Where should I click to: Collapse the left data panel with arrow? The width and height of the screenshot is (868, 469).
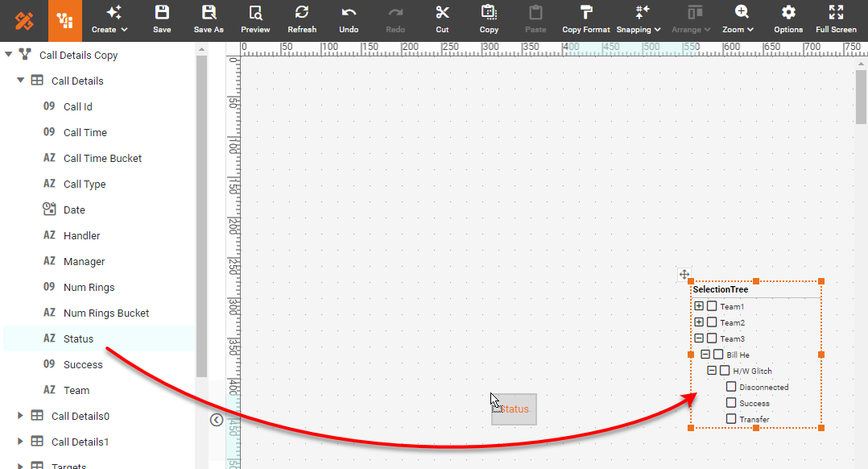click(x=216, y=419)
